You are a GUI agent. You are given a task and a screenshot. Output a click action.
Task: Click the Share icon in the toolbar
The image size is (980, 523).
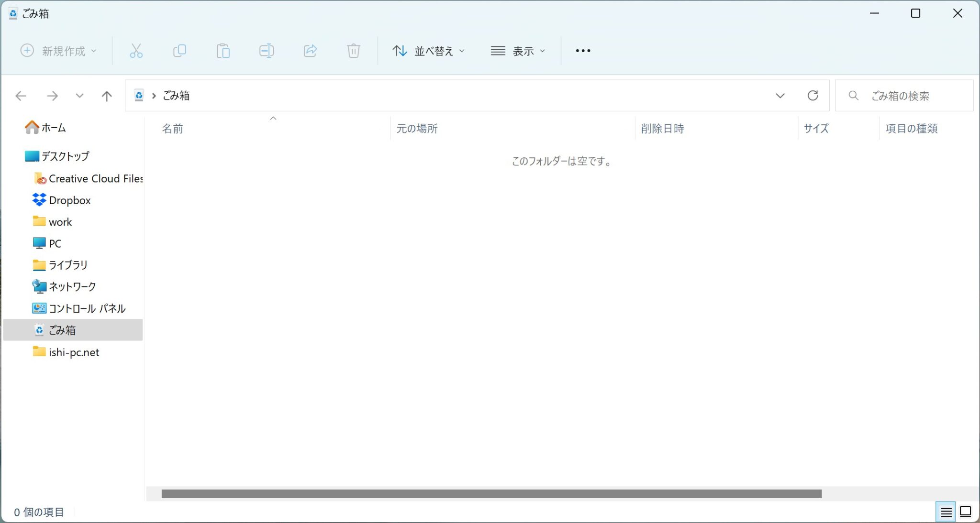[x=310, y=51]
